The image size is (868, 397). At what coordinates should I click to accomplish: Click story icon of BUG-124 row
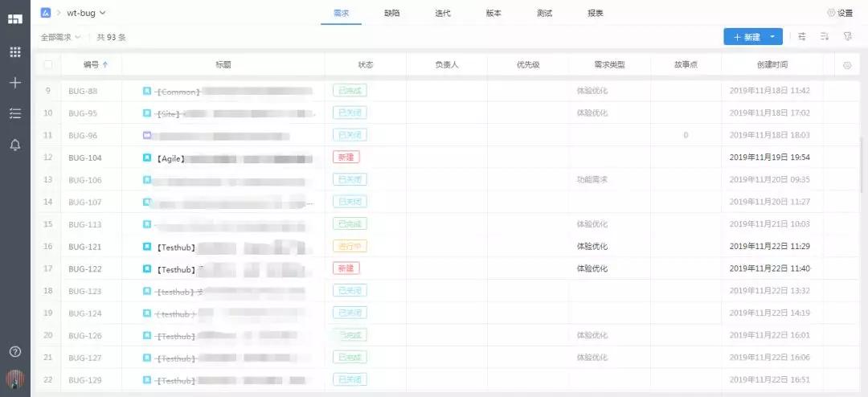147,313
